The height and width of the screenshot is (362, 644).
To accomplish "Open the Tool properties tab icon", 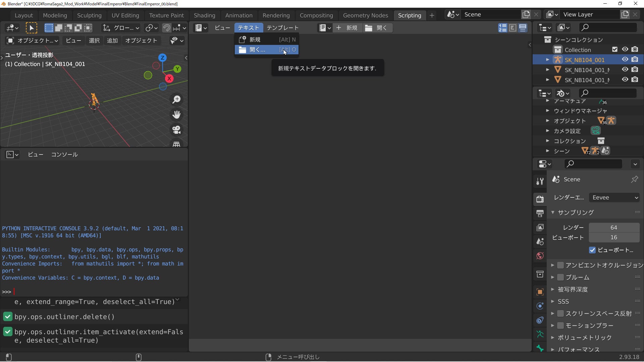I will [x=540, y=181].
